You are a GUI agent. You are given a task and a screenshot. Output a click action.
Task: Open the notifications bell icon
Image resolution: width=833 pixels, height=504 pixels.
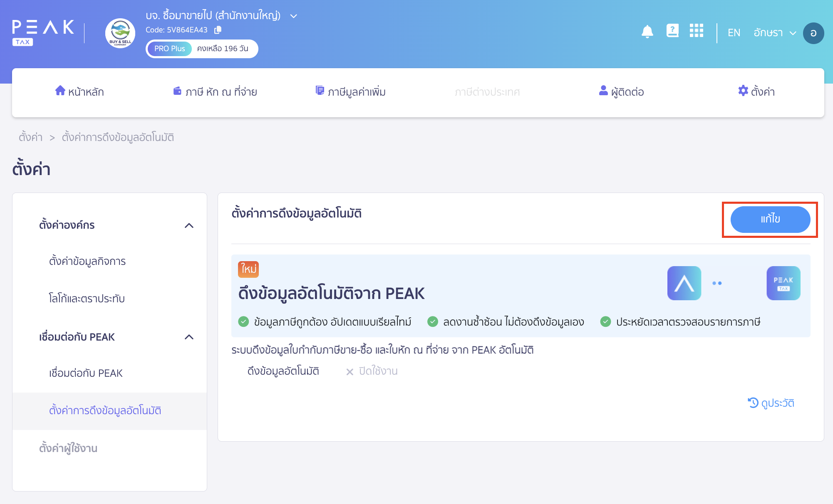click(647, 31)
